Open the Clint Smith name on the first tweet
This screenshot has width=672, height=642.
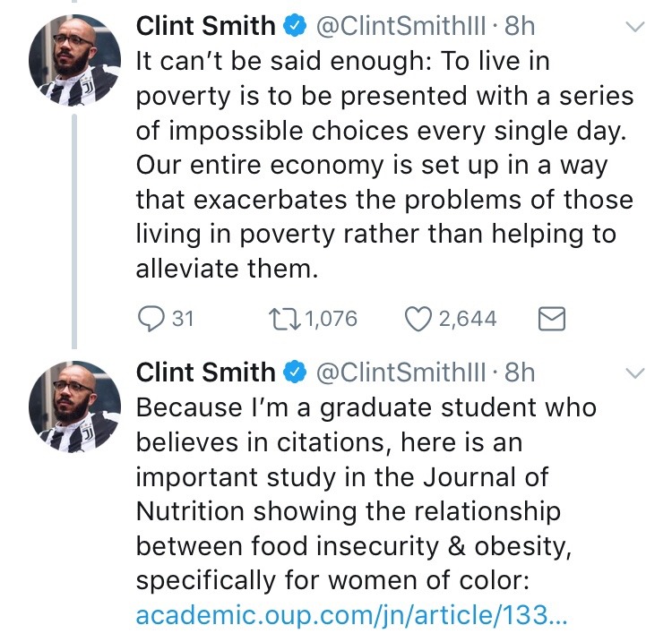205,27
